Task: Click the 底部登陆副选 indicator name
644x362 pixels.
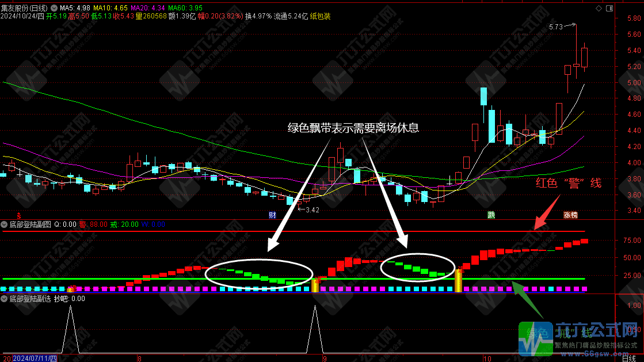Action: click(x=31, y=299)
